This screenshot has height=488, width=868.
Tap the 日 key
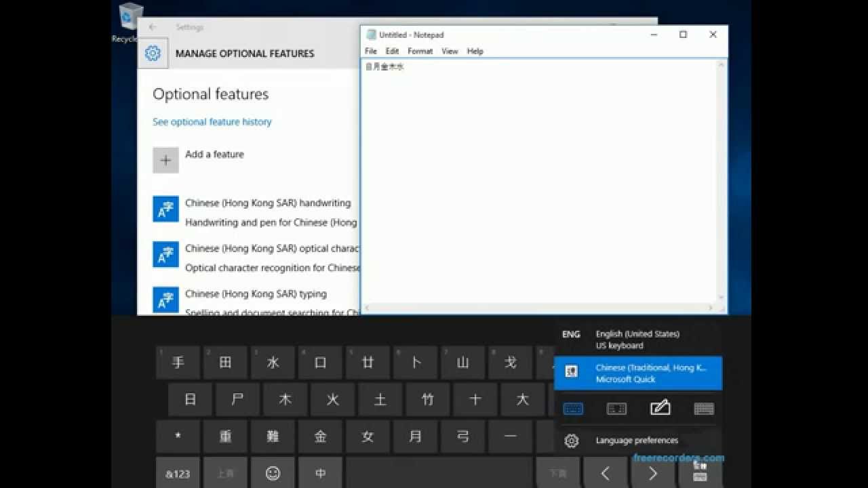click(190, 400)
